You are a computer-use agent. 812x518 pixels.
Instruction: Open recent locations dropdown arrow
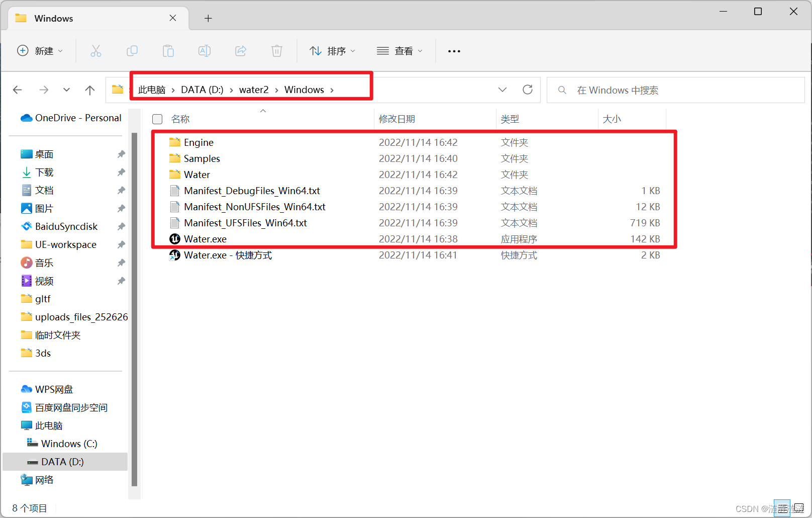coord(66,90)
